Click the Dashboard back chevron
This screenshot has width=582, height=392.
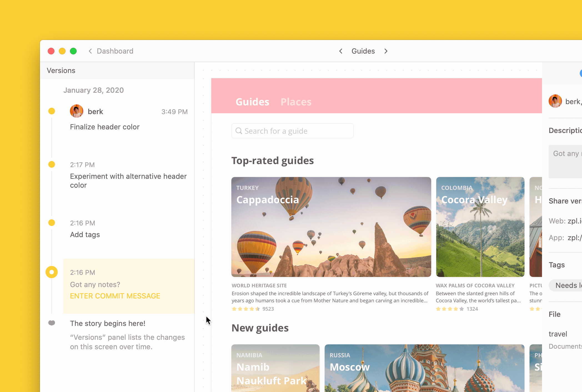[x=90, y=51]
